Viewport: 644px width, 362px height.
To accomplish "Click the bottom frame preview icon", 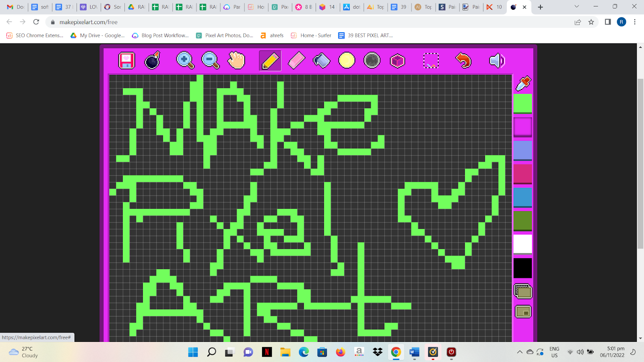I will pos(523,312).
